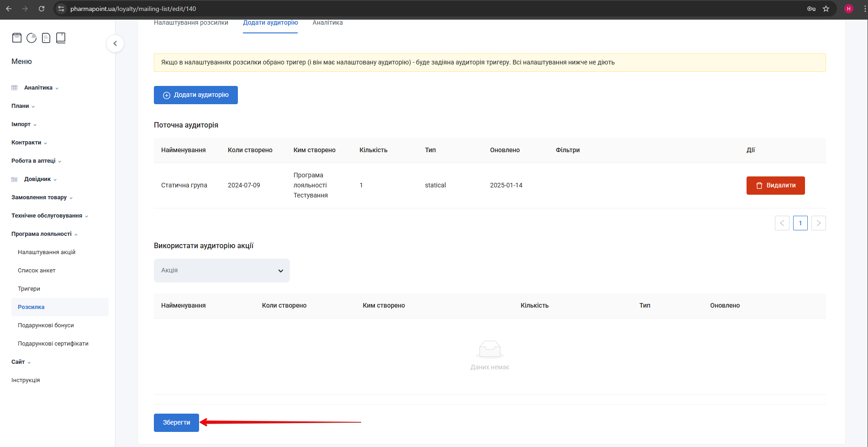Click the Статична група cell
Screen dimensions: 868x447
pyautogui.click(x=184, y=186)
